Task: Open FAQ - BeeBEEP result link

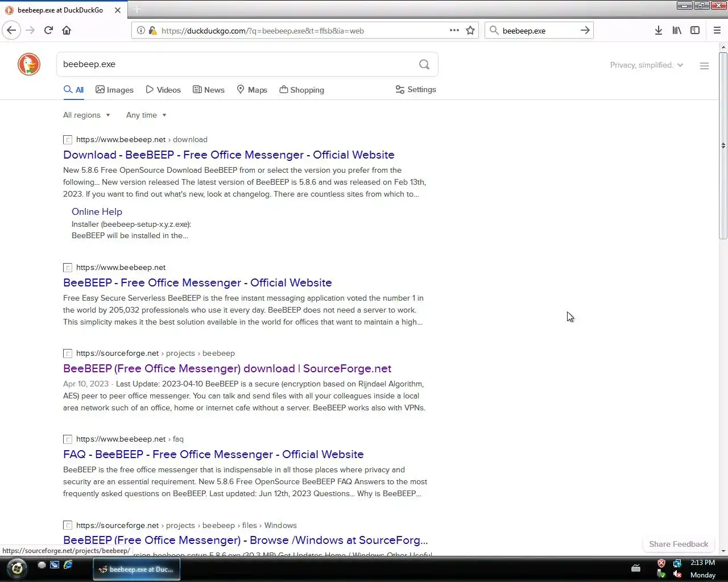Action: (213, 454)
